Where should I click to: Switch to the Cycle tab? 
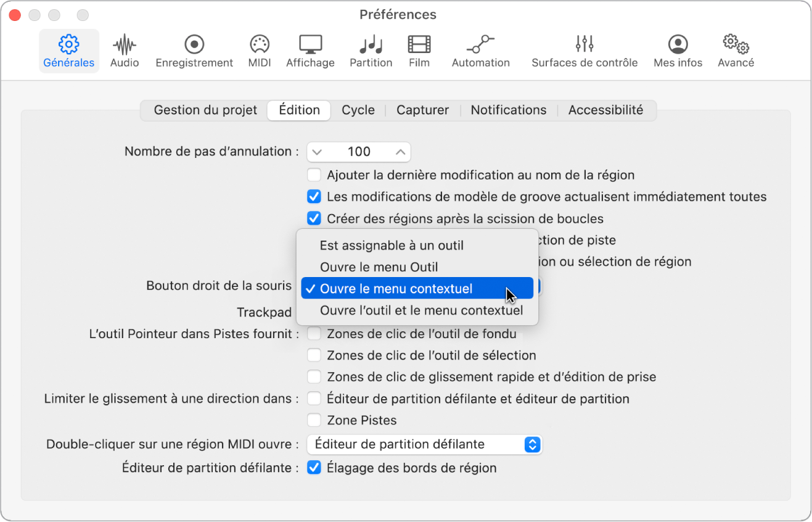coord(358,110)
